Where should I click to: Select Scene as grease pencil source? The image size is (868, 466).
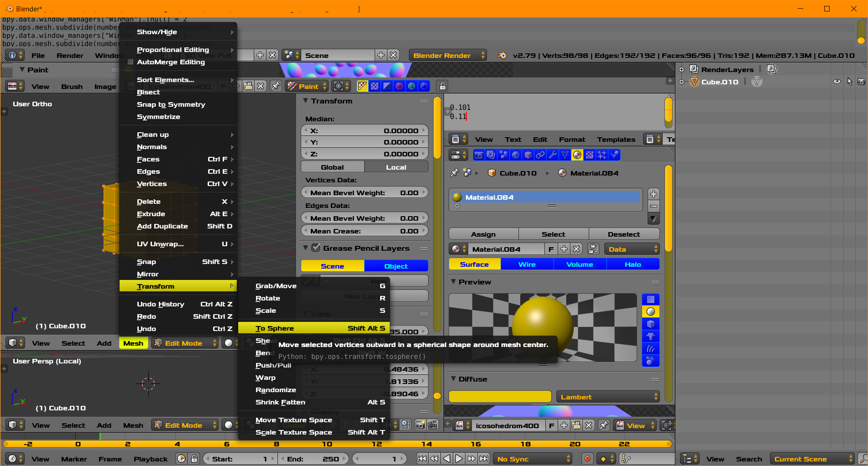point(333,266)
